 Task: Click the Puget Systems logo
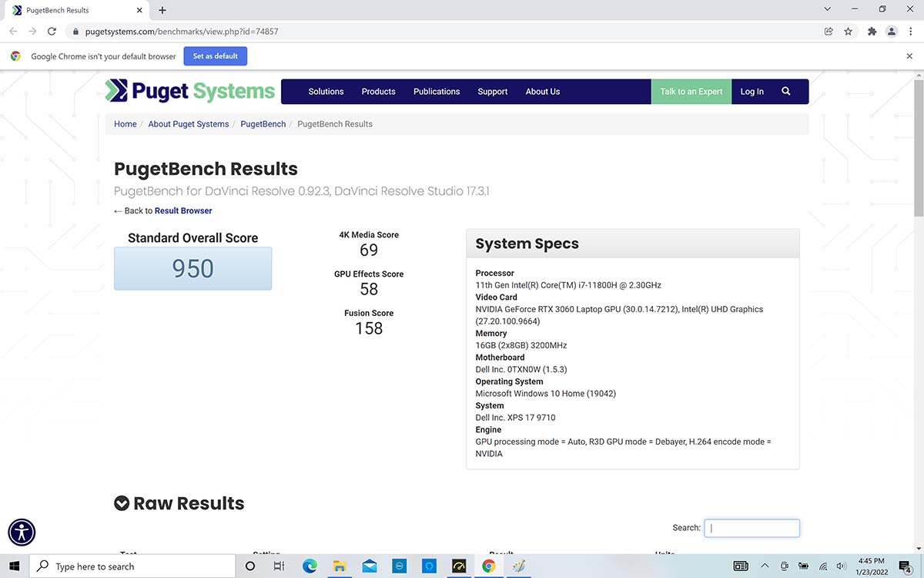pos(190,91)
